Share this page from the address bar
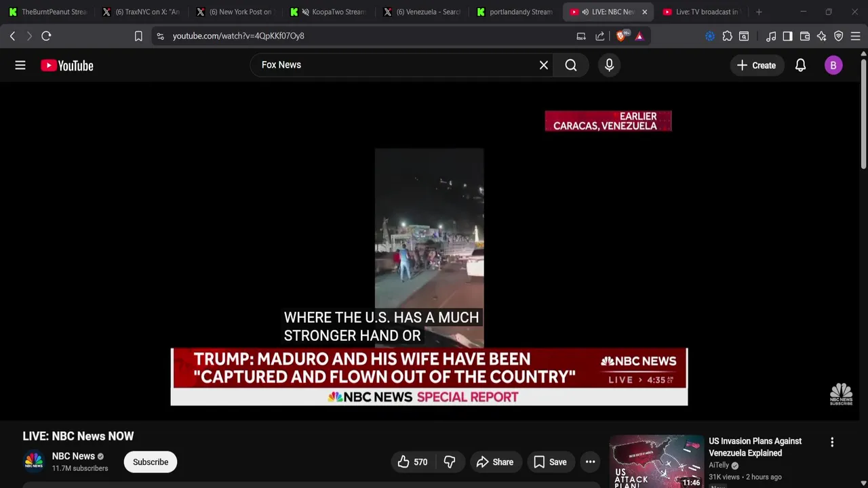 (600, 36)
